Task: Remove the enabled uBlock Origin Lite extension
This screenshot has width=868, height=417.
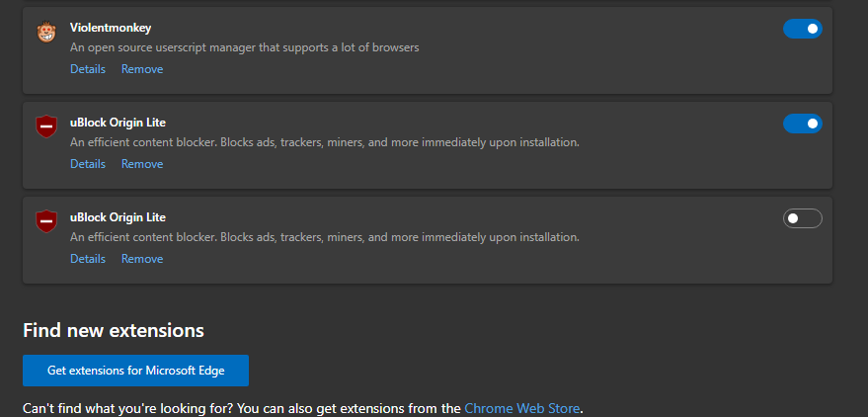Action: (142, 164)
